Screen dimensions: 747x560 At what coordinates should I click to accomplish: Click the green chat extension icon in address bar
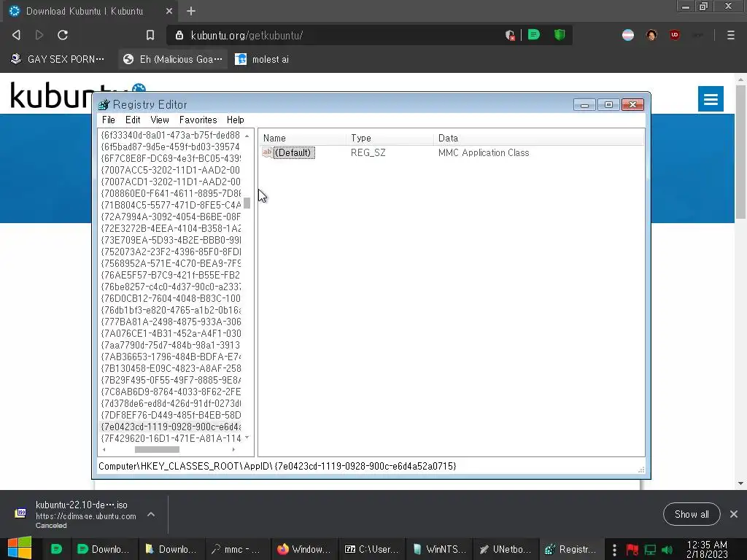(533, 35)
